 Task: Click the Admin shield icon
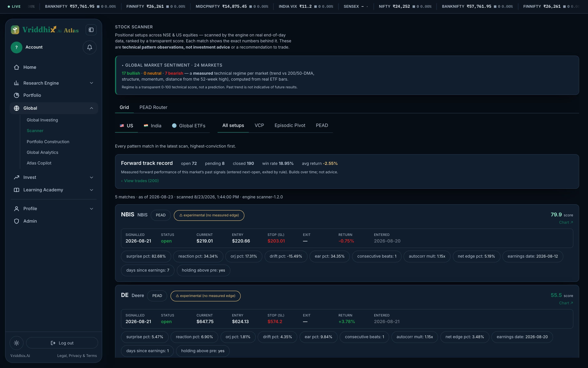pyautogui.click(x=17, y=221)
